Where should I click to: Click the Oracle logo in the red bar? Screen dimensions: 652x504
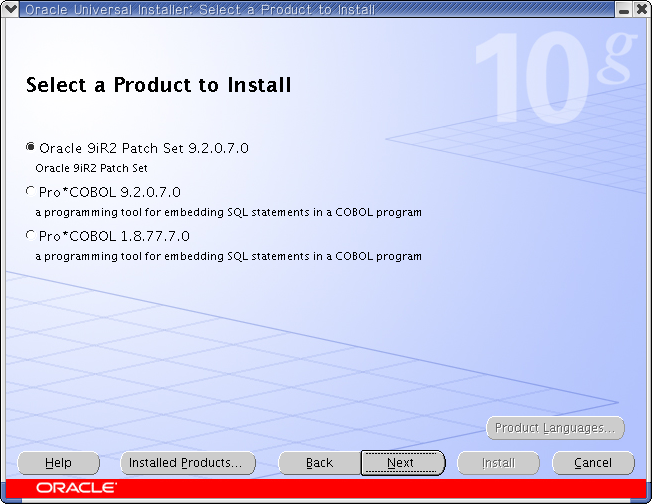[76, 487]
